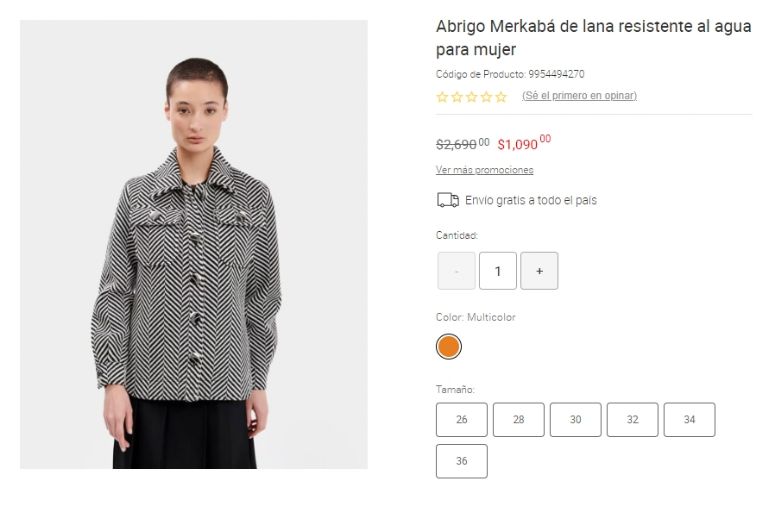Choose size 32
This screenshot has height=518, width=768.
coord(632,420)
